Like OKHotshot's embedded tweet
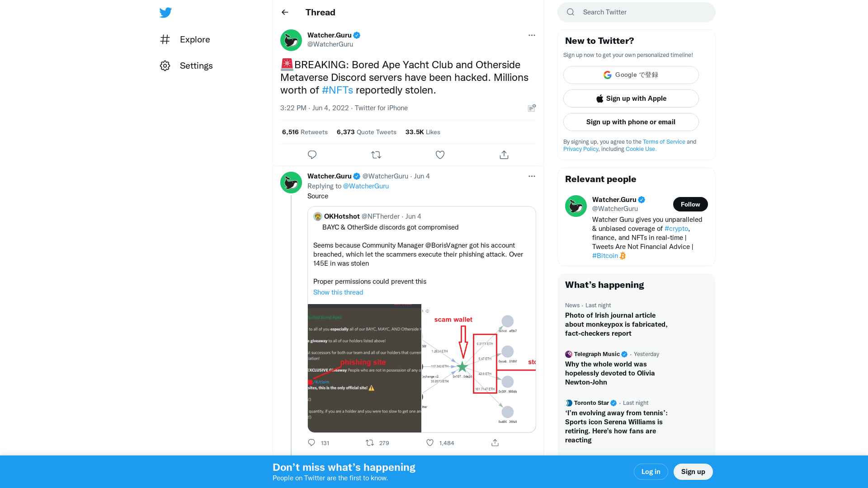The height and width of the screenshot is (488, 868). pos(429,443)
